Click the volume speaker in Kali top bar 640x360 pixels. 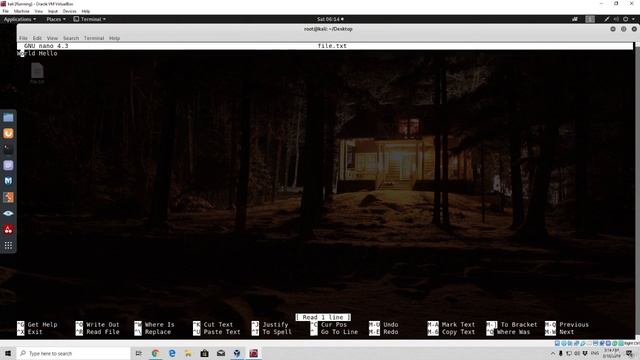point(616,19)
